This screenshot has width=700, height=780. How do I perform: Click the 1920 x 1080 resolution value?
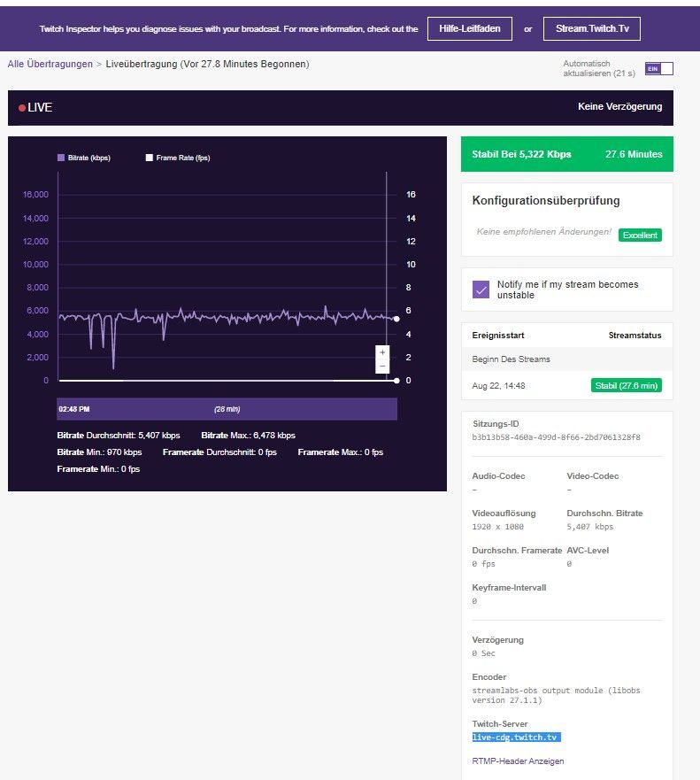coord(497,527)
